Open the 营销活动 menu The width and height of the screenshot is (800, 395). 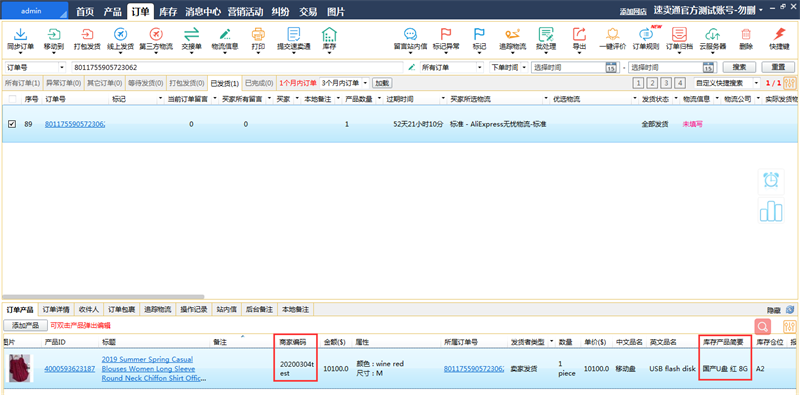point(246,12)
